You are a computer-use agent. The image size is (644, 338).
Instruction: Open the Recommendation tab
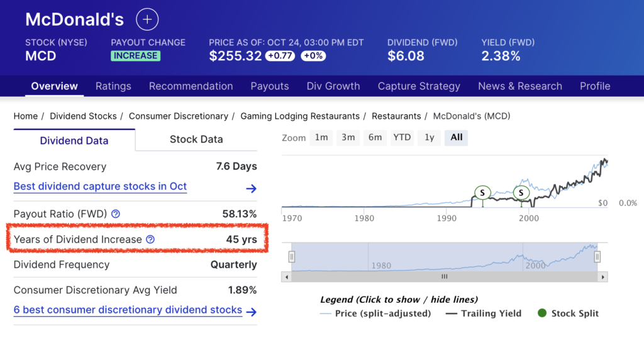click(191, 86)
